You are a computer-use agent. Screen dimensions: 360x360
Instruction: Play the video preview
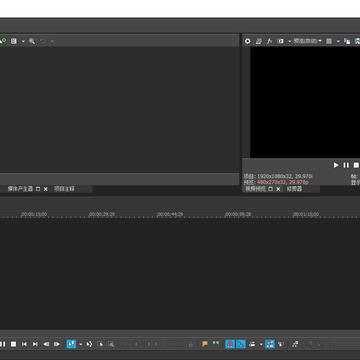336,165
